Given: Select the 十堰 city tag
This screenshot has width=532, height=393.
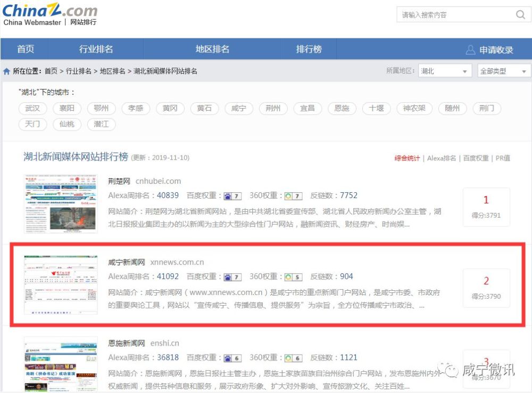Looking at the screenshot, I should tap(376, 108).
